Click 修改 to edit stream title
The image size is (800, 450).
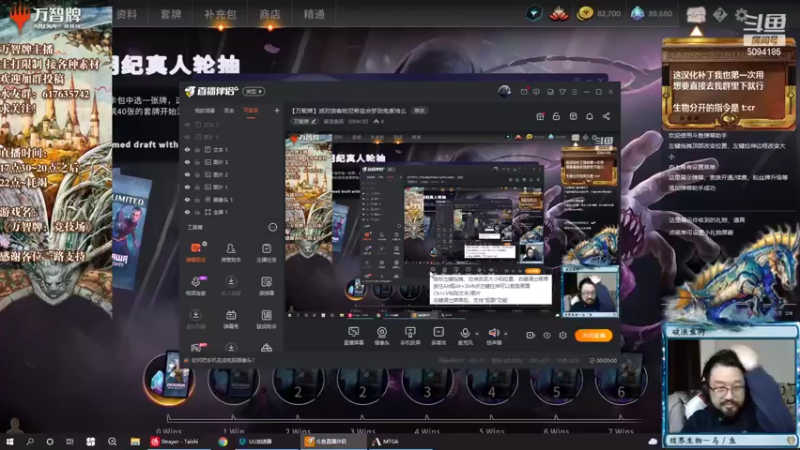[419, 111]
